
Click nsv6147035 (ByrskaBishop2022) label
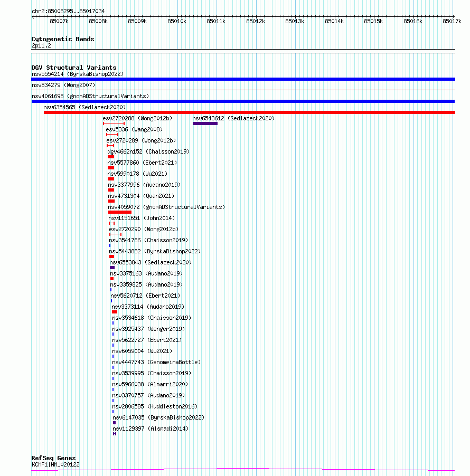[x=158, y=418]
